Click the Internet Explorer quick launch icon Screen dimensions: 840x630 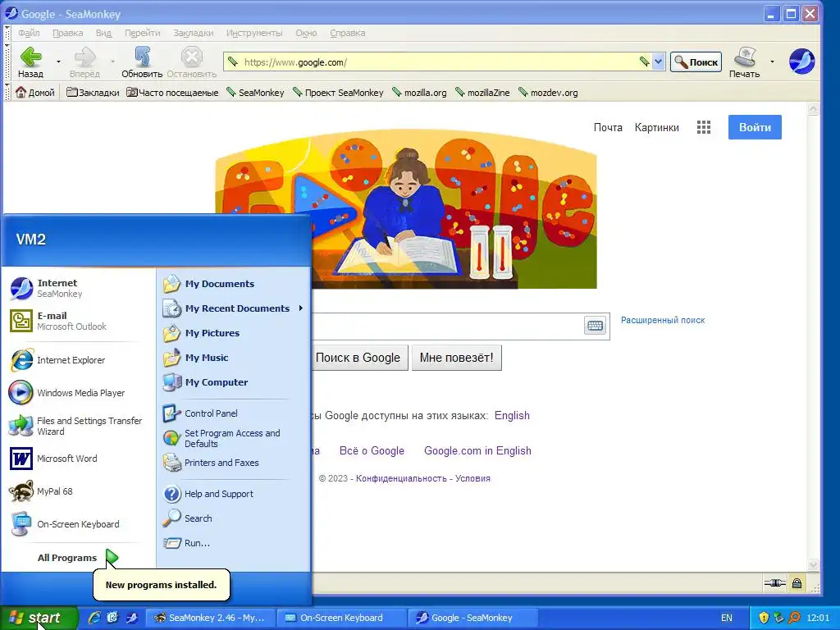(x=94, y=618)
